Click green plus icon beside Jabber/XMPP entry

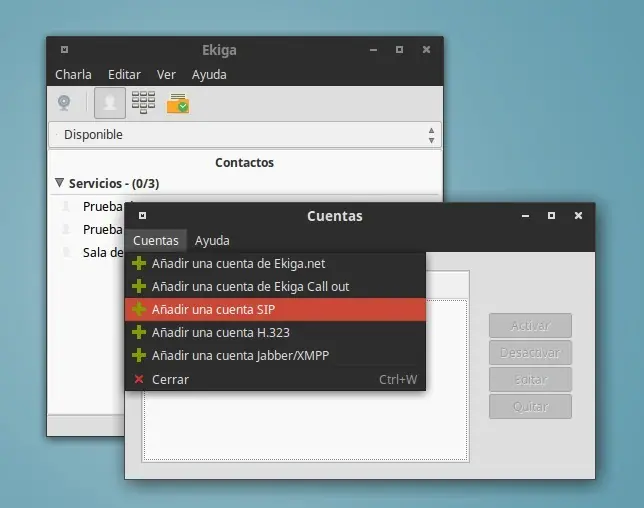click(x=139, y=355)
